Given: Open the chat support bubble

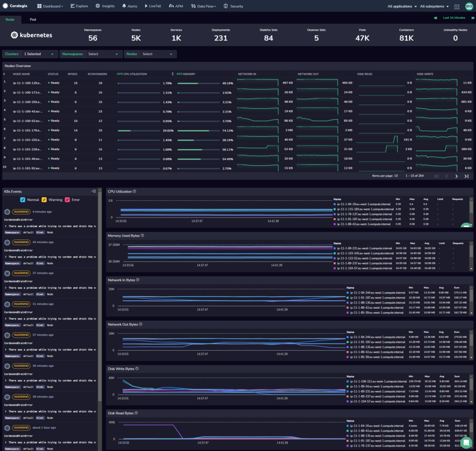Looking at the screenshot, I should click(466, 443).
